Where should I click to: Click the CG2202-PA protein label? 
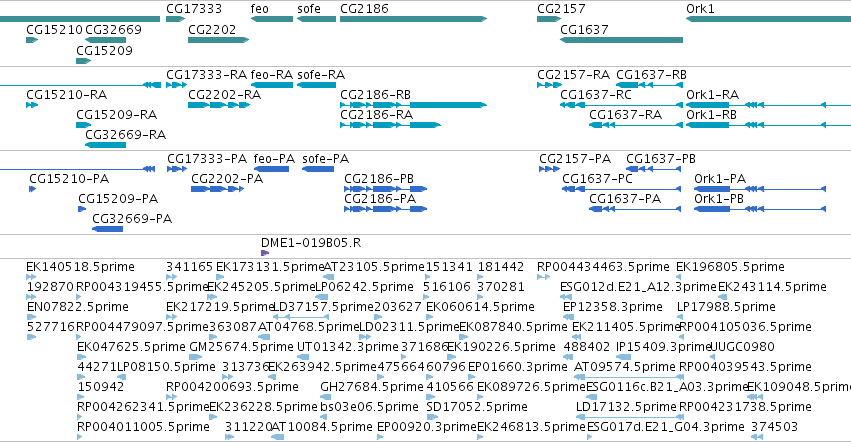227,179
